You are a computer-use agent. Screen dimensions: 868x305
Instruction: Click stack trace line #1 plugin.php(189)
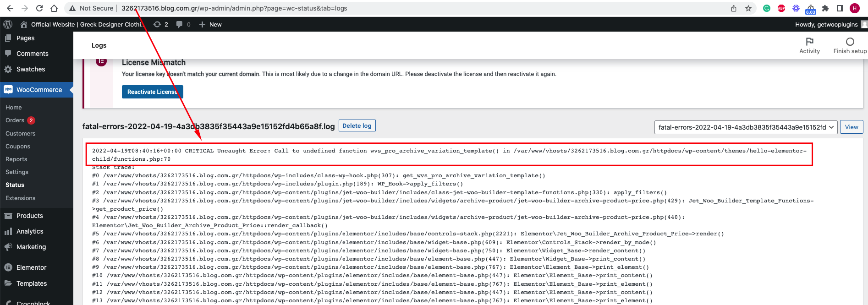click(x=277, y=184)
